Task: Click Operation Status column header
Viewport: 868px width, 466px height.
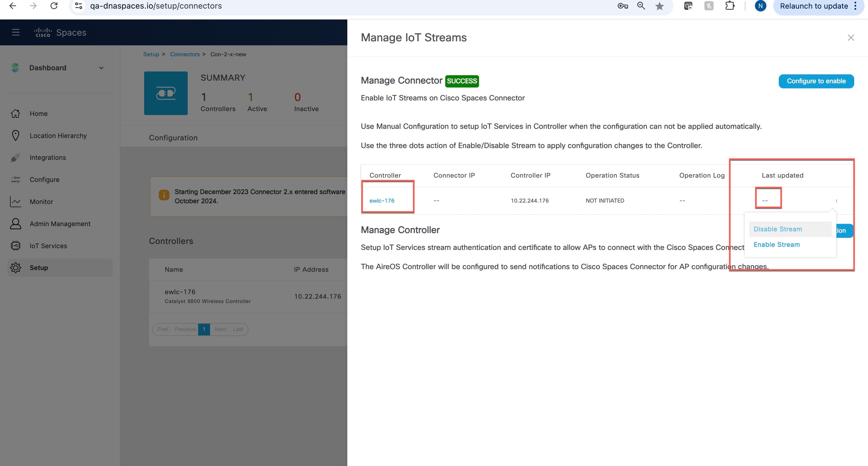Action: (x=612, y=175)
